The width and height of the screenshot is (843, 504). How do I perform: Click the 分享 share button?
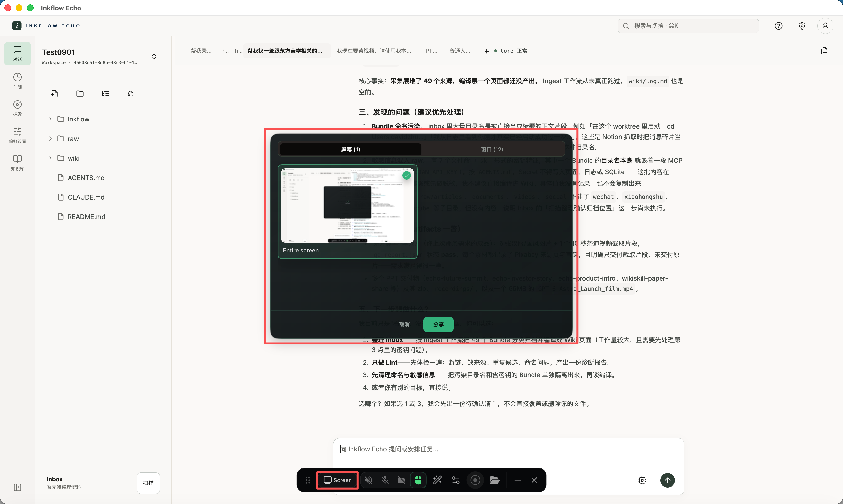[x=438, y=324]
